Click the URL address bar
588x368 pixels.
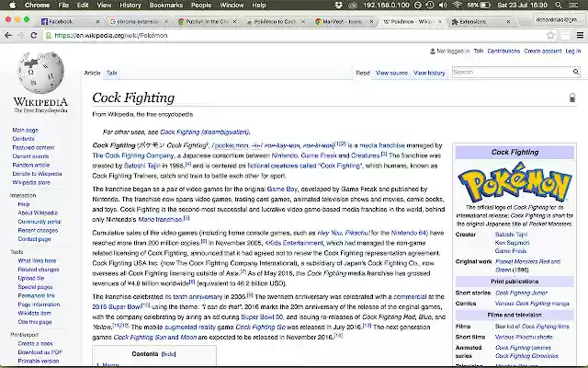(296, 35)
